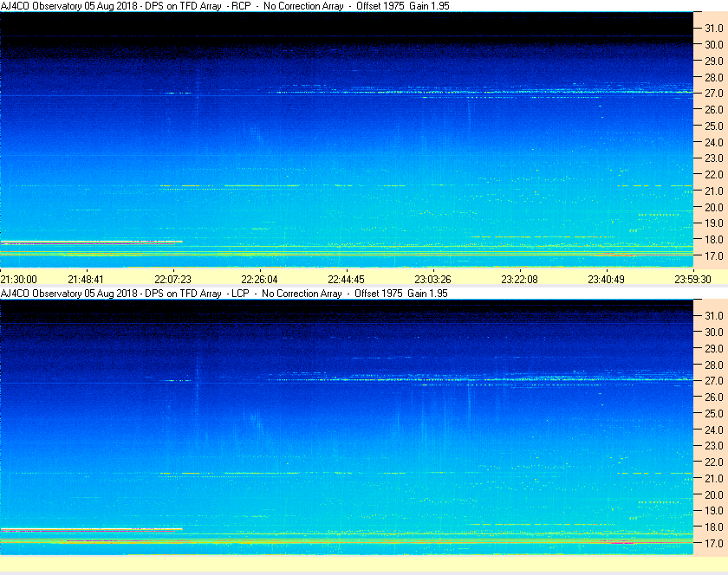Image resolution: width=728 pixels, height=575 pixels.
Task: Click the 27.0 frequency label on LCP axis
Action: click(714, 380)
